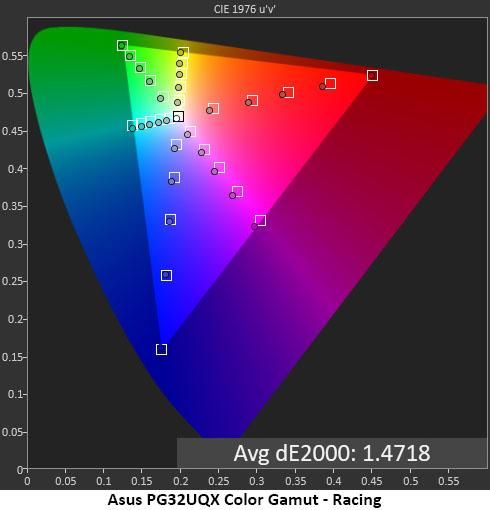This screenshot has height=510, width=490.
Task: Click the outermost magenta target square
Action: click(260, 220)
